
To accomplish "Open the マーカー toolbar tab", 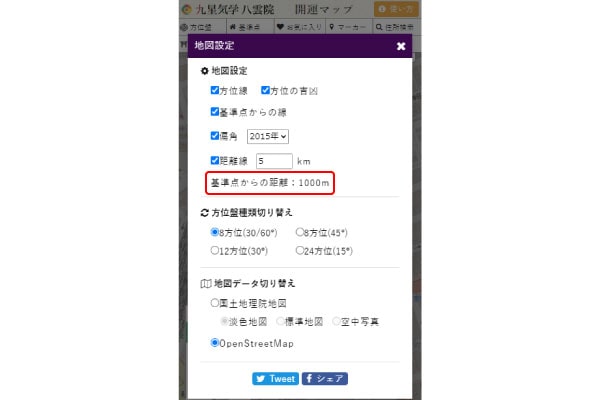I will coord(348,27).
